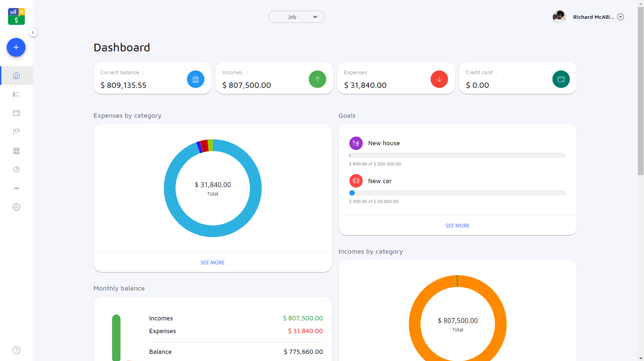Click the more options ellipsis icon in sidebar
This screenshot has width=644, height=361.
pos(16,188)
